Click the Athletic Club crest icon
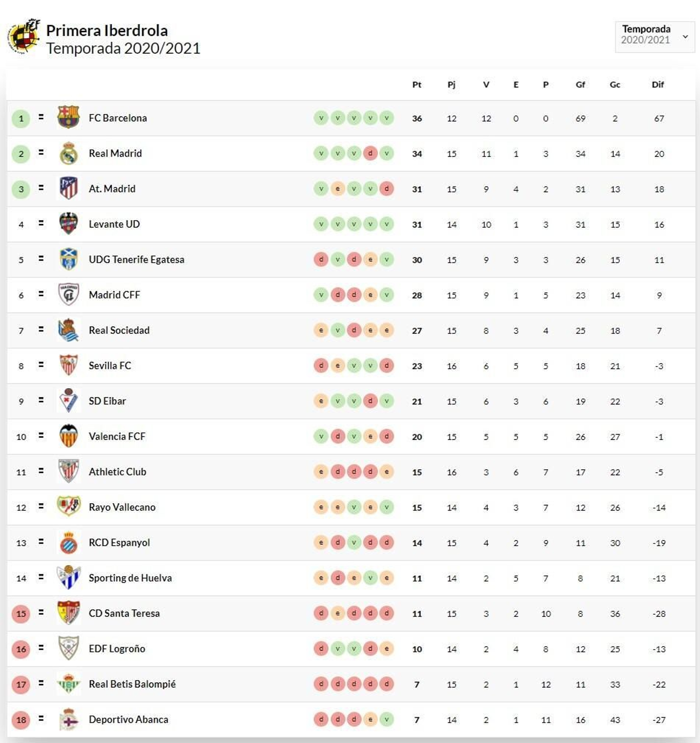The height and width of the screenshot is (743, 700). click(68, 471)
